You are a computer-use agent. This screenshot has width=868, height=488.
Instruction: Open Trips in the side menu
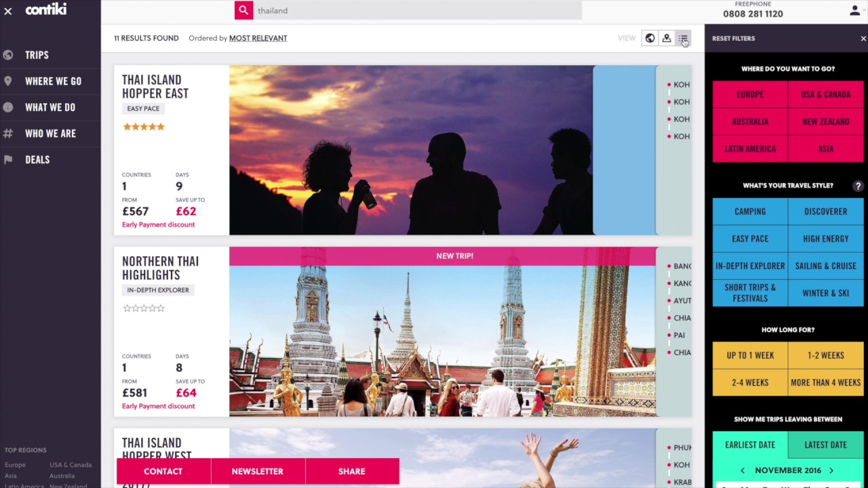coord(37,55)
